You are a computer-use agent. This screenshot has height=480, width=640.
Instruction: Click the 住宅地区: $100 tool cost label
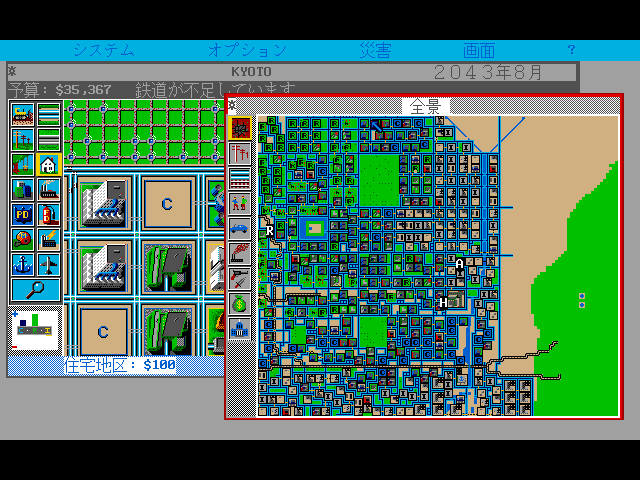120,365
